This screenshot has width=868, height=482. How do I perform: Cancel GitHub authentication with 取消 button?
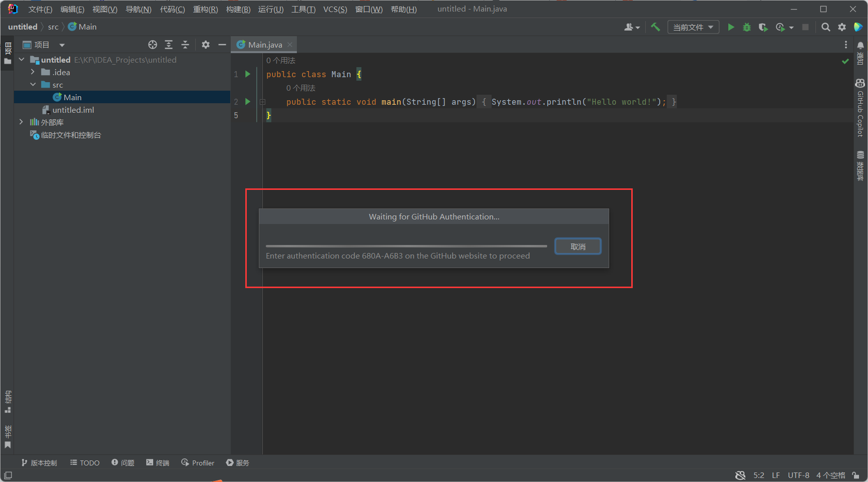tap(578, 247)
